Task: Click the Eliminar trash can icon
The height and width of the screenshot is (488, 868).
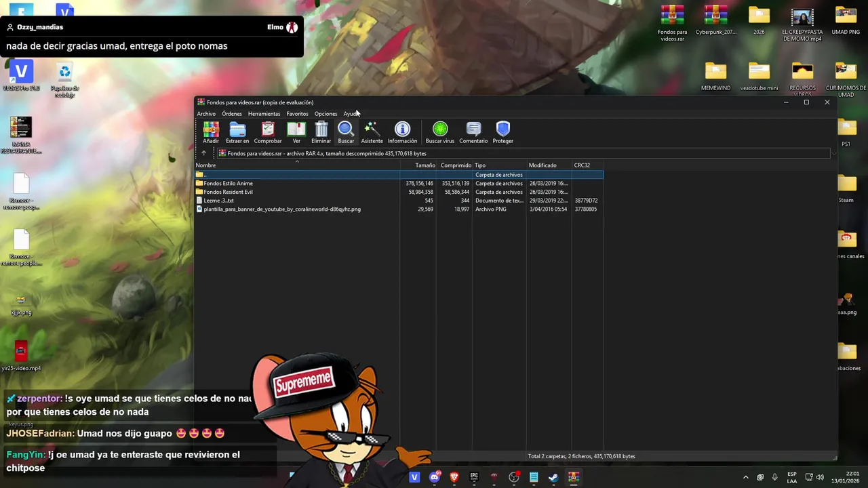Action: point(321,132)
